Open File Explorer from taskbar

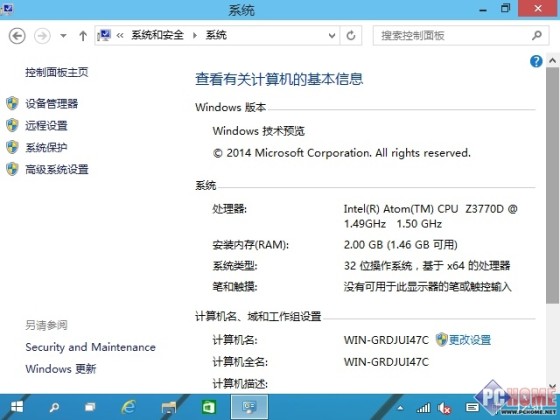[169, 407]
